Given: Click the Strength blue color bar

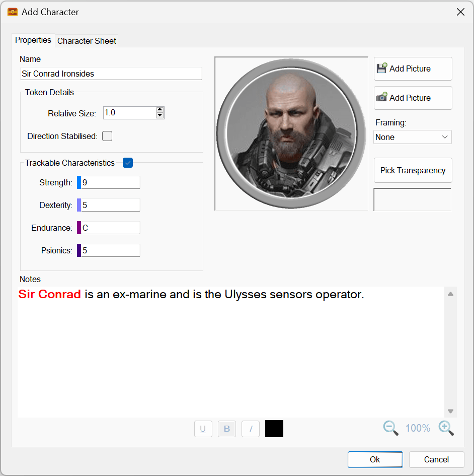Looking at the screenshot, I should tap(79, 182).
